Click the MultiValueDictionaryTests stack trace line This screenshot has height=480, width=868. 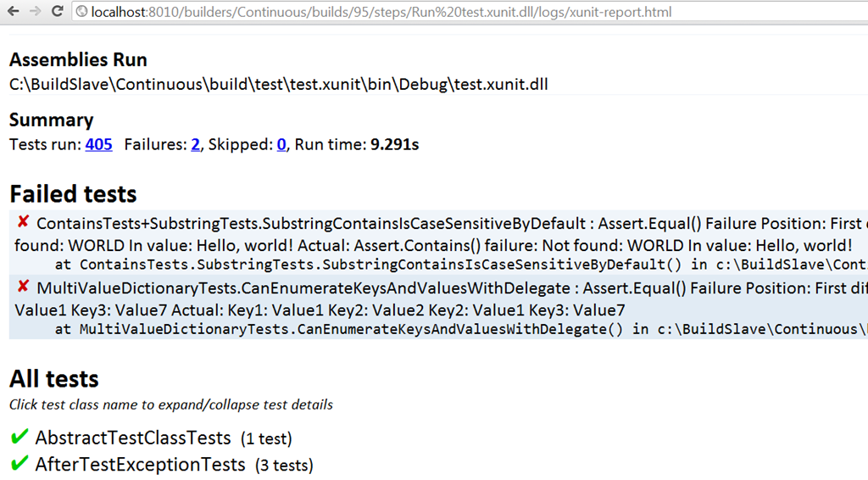click(x=461, y=329)
